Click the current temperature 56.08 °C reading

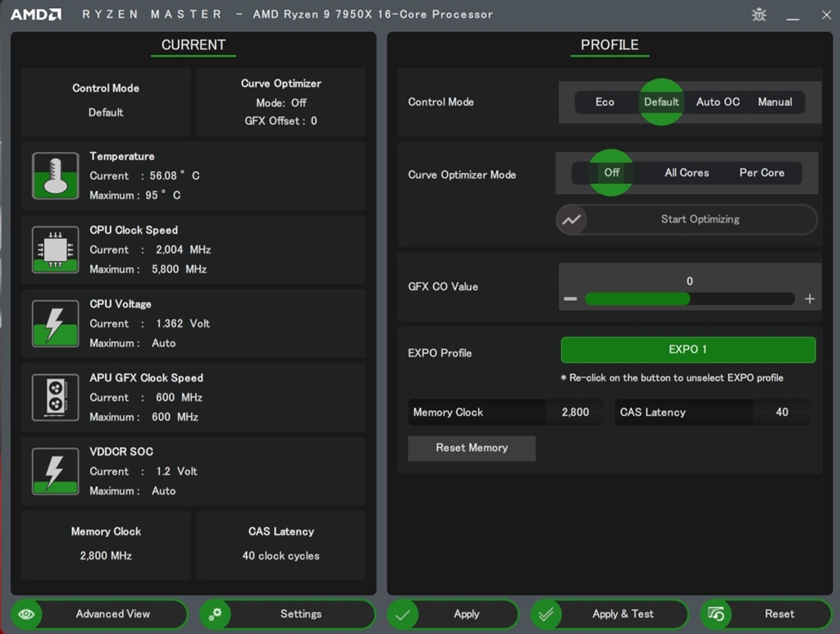[x=174, y=176]
